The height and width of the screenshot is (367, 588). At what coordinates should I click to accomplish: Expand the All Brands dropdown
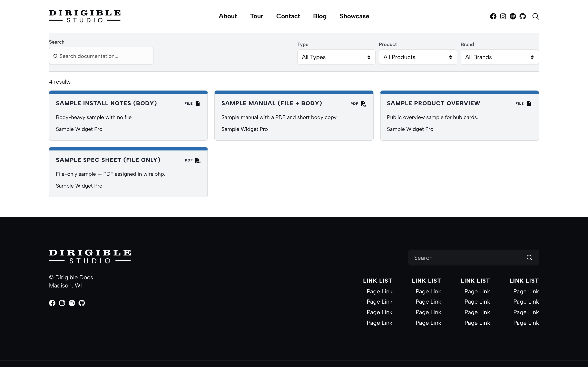coord(500,57)
